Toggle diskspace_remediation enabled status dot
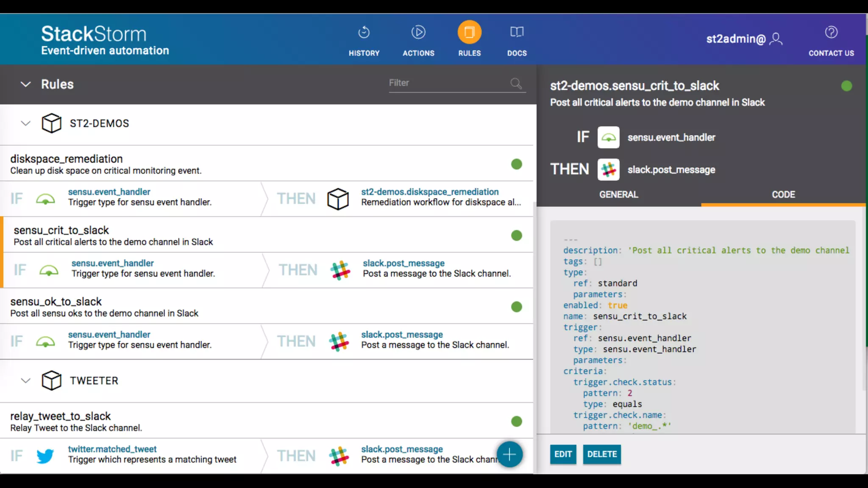The image size is (868, 488). pos(516,164)
